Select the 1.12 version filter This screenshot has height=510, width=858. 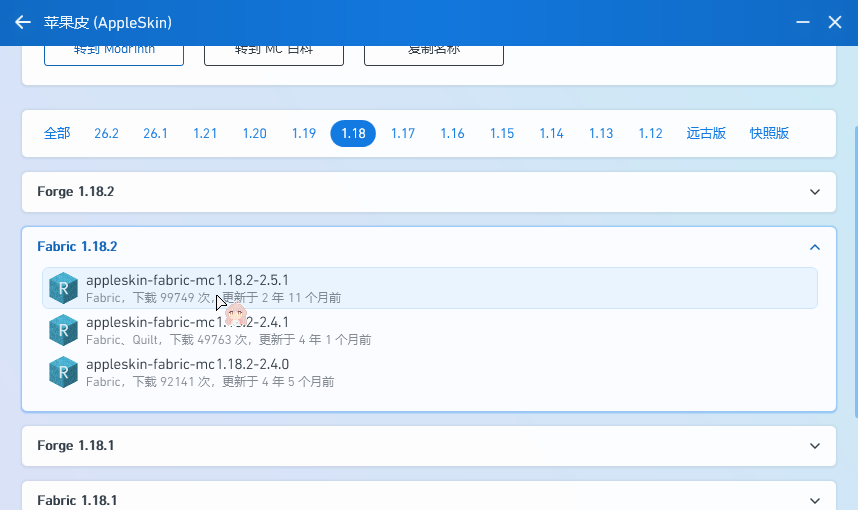pyautogui.click(x=650, y=134)
